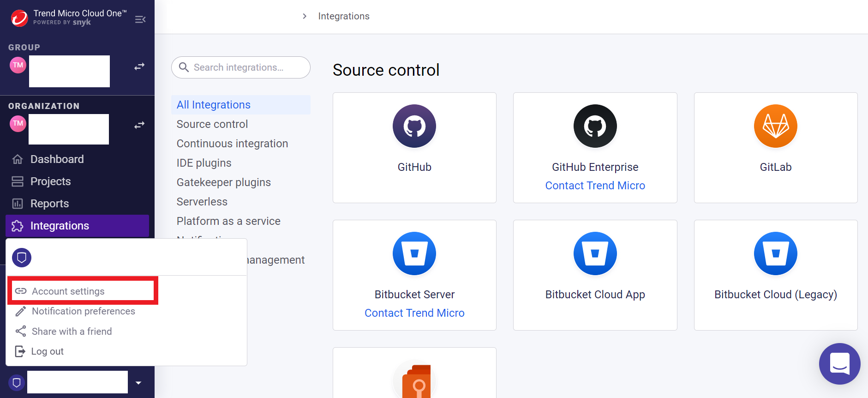The width and height of the screenshot is (868, 398).
Task: Click the Integrations breadcrumb text
Action: click(344, 16)
